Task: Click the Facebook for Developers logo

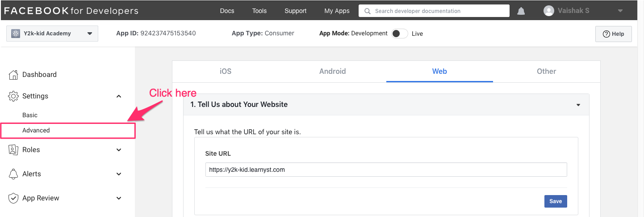Action: click(x=71, y=11)
